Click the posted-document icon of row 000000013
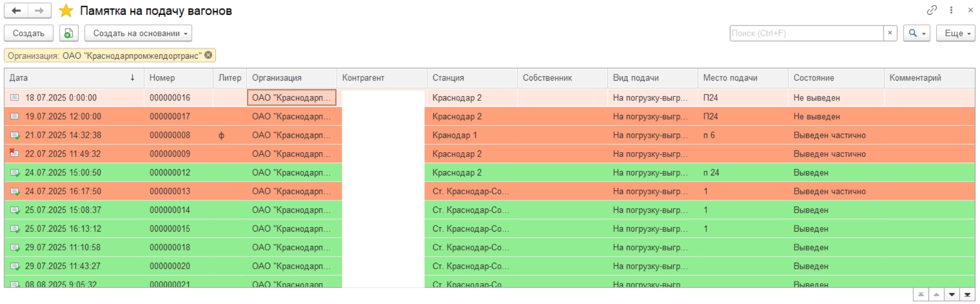The image size is (980, 304). click(x=15, y=191)
